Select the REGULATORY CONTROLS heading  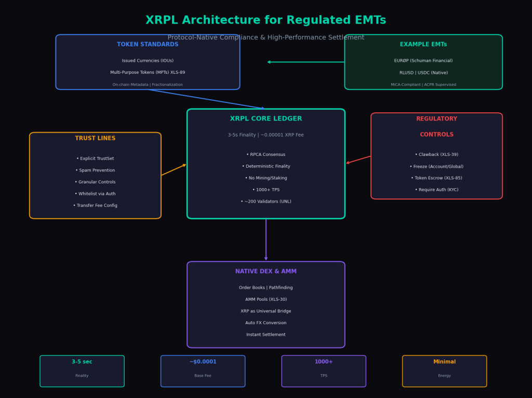436,127
